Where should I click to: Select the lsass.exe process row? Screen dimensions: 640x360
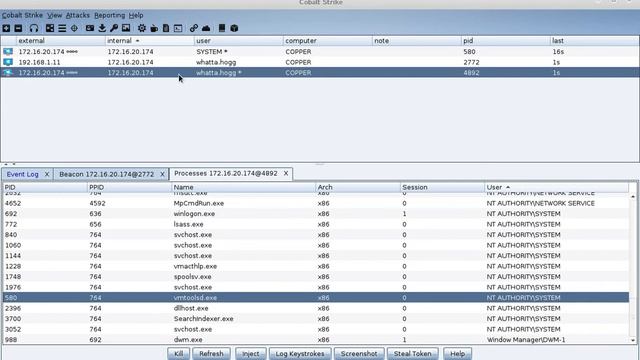click(316, 224)
